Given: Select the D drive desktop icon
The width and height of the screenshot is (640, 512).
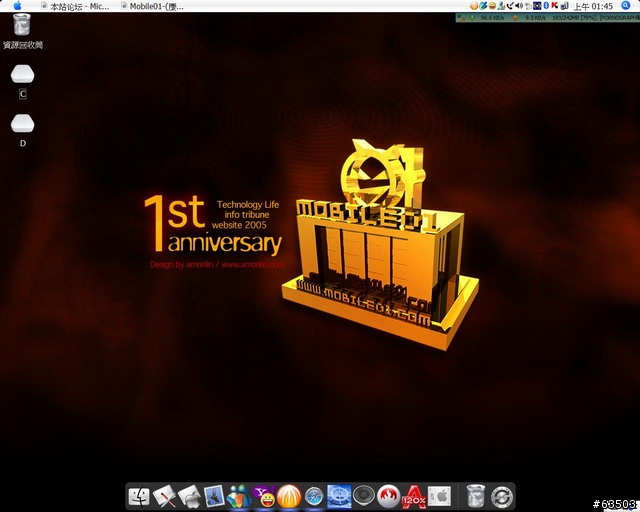Looking at the screenshot, I should pos(22,124).
